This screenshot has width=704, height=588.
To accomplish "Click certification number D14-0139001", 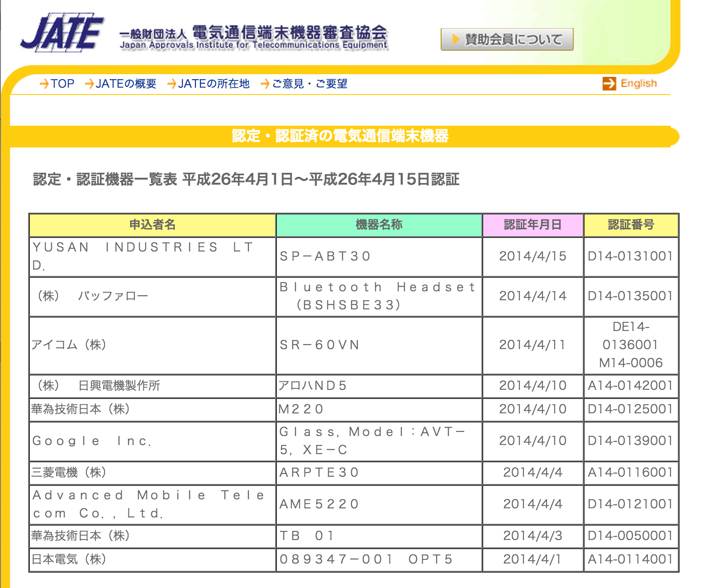I will tap(631, 441).
